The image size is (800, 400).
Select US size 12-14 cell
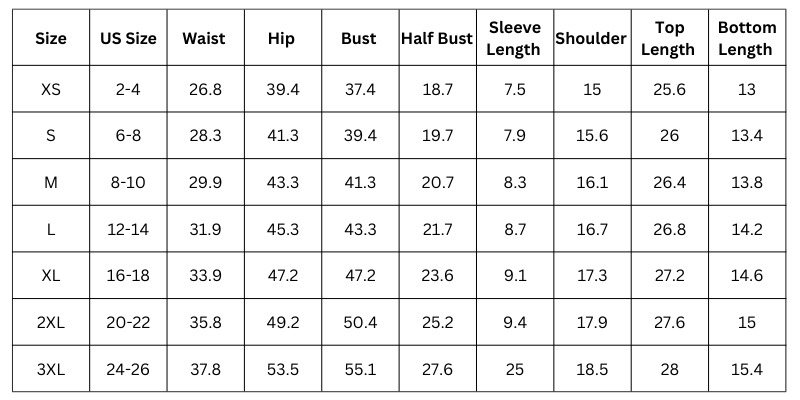[x=128, y=230]
